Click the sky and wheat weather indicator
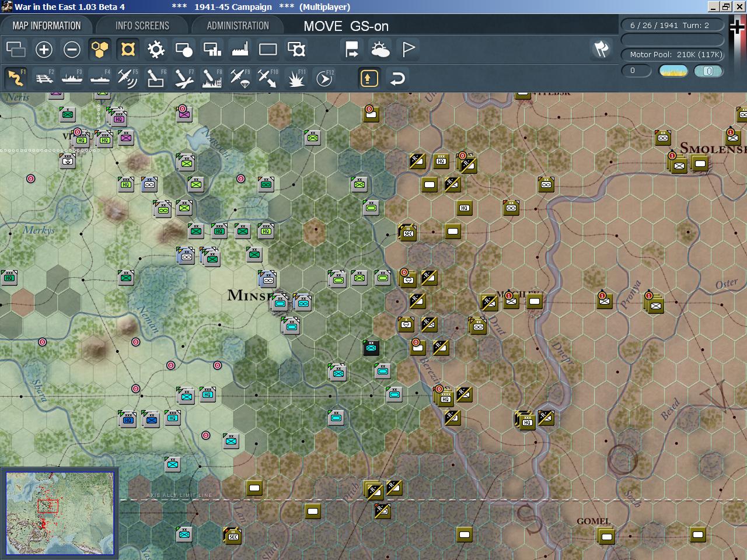The height and width of the screenshot is (560, 747). tap(673, 71)
